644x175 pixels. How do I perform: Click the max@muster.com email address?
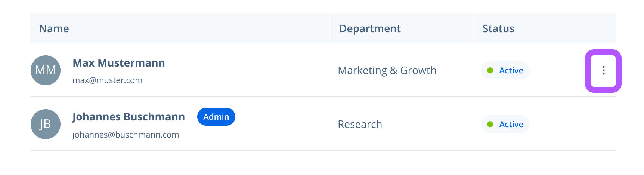pyautogui.click(x=108, y=80)
